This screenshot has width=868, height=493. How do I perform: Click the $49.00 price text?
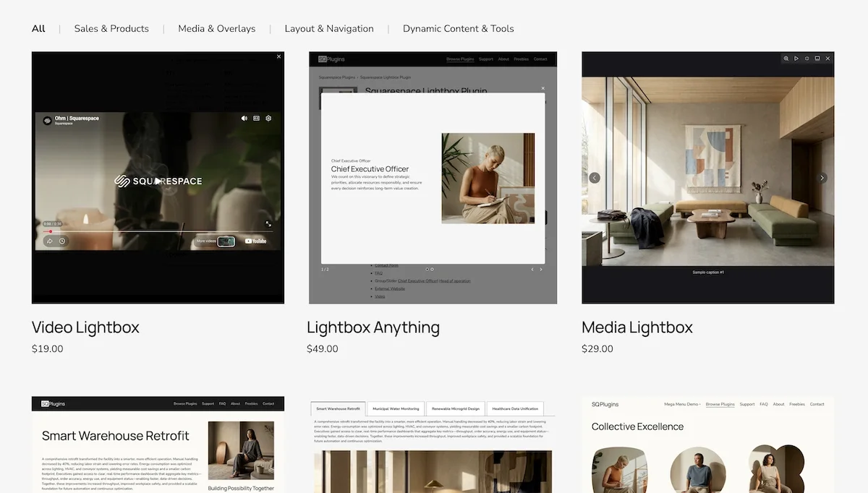(x=323, y=348)
